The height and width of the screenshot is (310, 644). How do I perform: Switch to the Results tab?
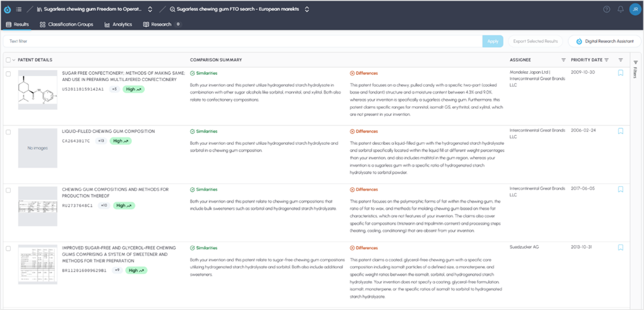click(x=17, y=24)
